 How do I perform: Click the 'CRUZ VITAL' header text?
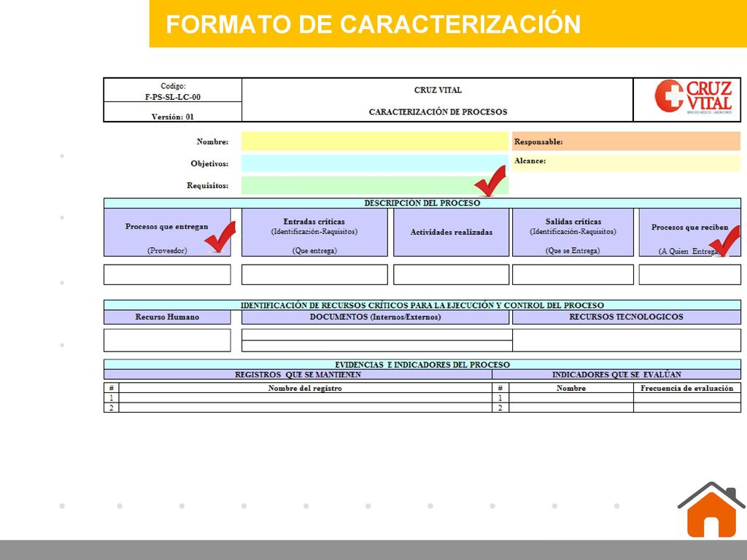click(x=438, y=90)
